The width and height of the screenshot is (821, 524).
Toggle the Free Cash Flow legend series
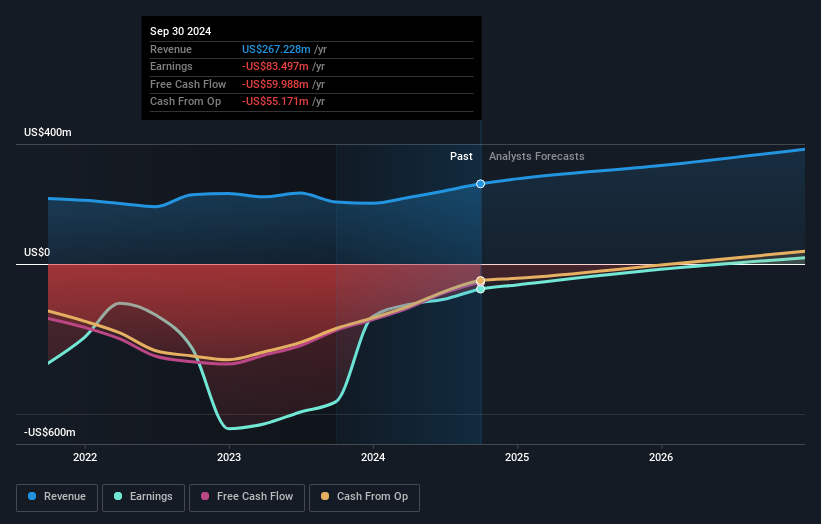pos(247,497)
